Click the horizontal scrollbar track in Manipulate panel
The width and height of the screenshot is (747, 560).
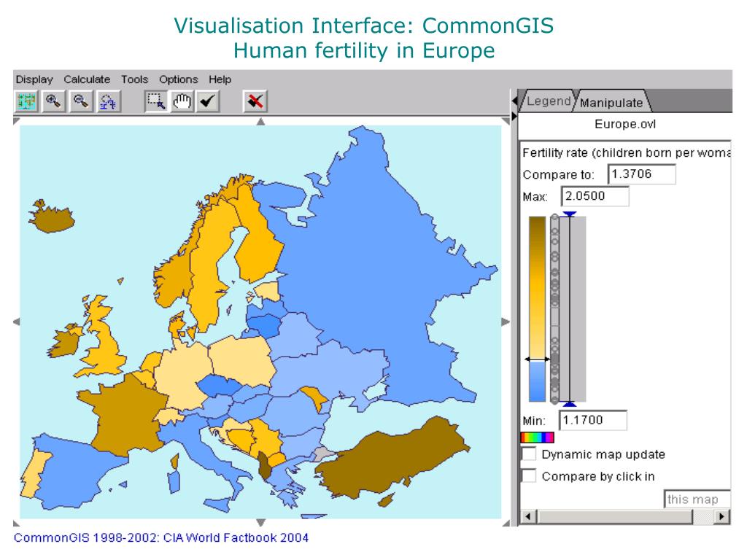click(x=625, y=516)
